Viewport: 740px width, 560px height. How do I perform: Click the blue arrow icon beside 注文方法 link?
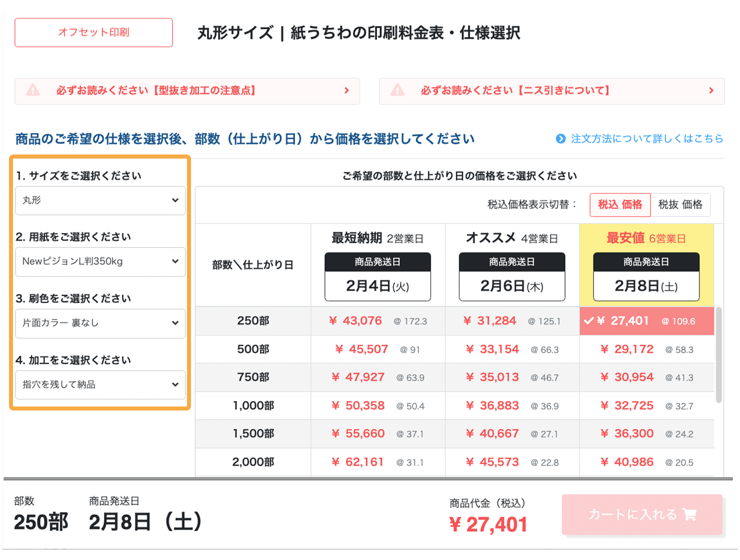click(x=561, y=139)
